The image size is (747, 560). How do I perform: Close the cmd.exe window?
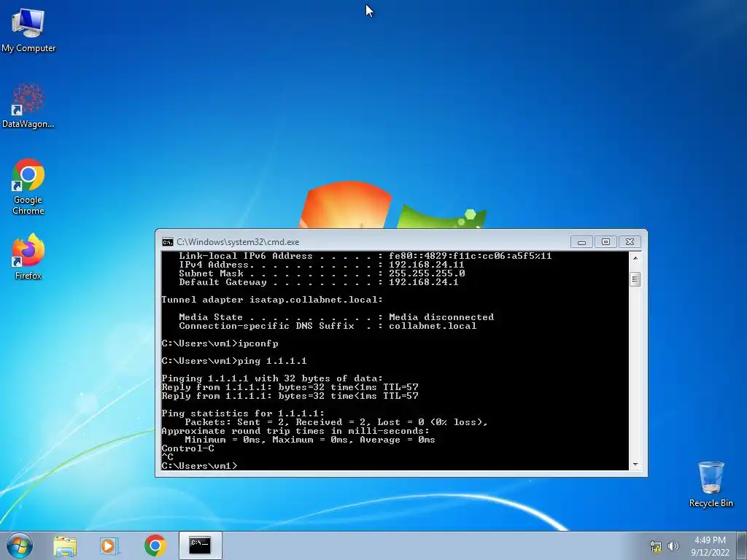tap(630, 242)
